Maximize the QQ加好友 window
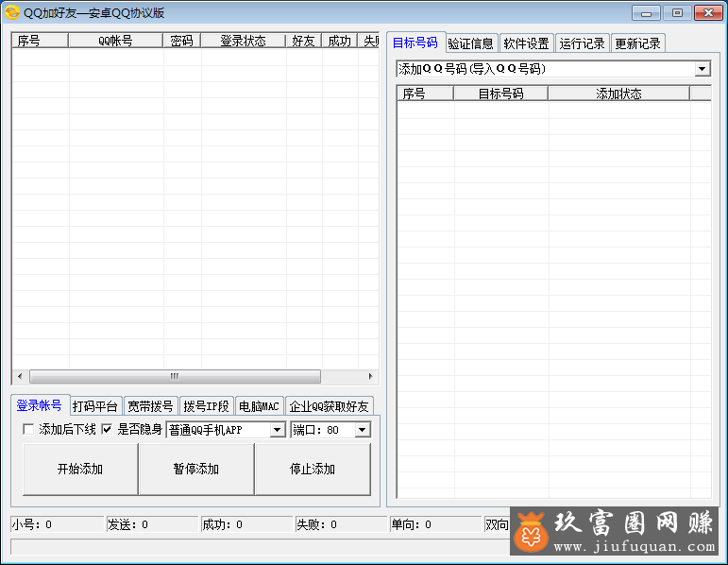The height and width of the screenshot is (565, 728). pyautogui.click(x=677, y=13)
